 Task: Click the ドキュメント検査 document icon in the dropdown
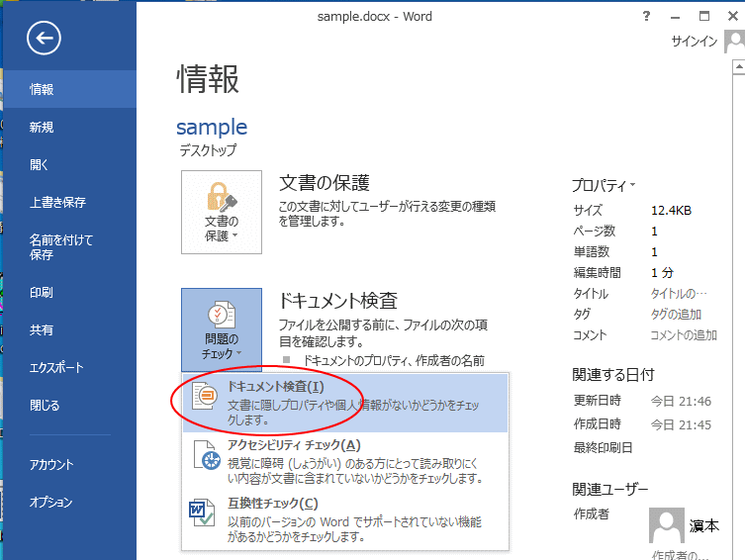205,395
